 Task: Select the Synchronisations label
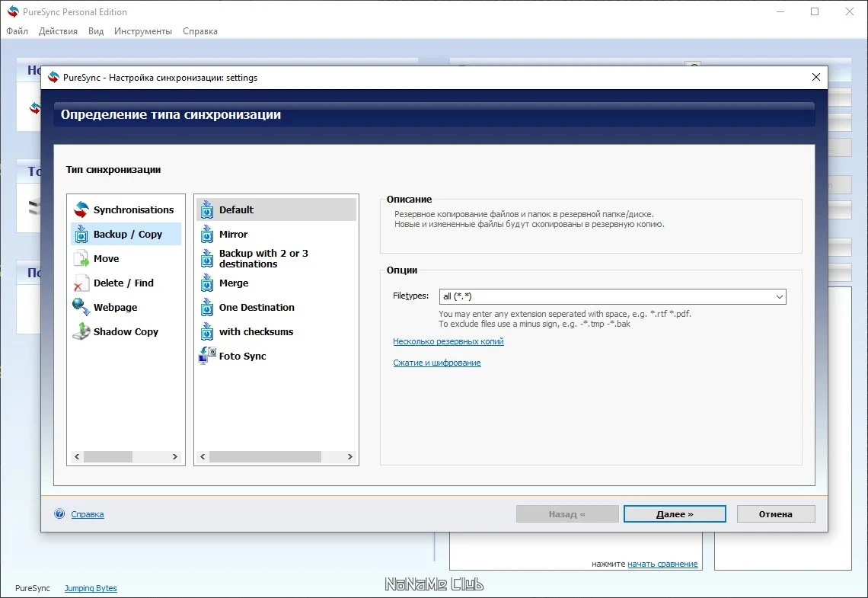click(x=133, y=209)
